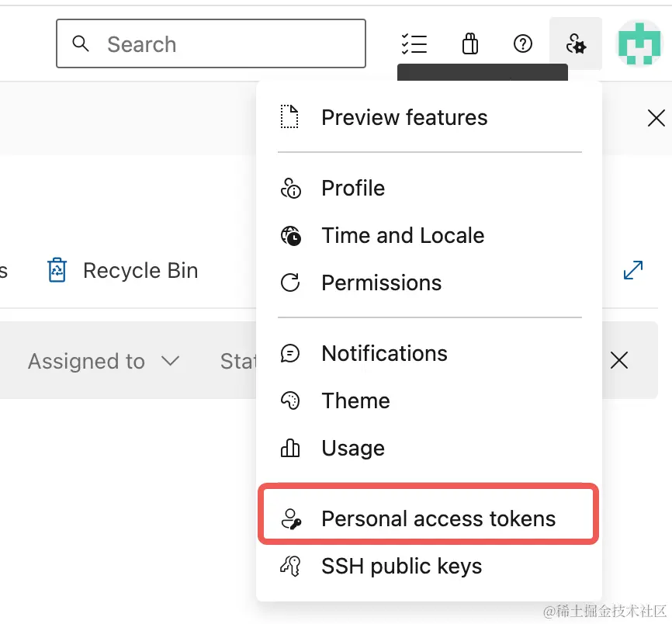Viewport: 672px width, 624px height.
Task: Open the Marketplace shopping bag icon
Action: point(470,43)
